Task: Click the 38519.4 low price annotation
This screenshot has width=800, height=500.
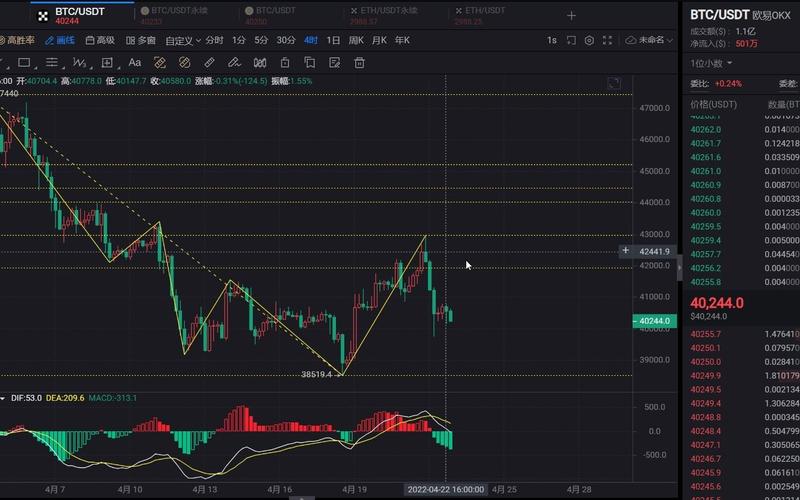Action: (x=316, y=374)
